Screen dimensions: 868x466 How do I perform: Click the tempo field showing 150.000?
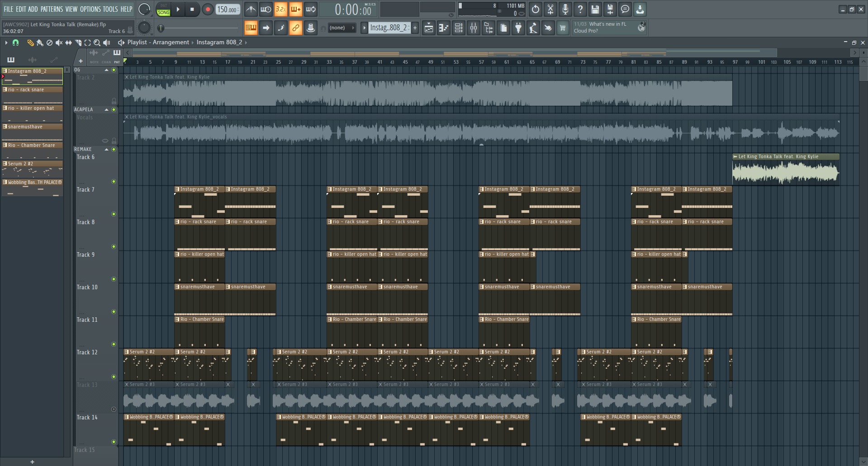click(x=228, y=9)
